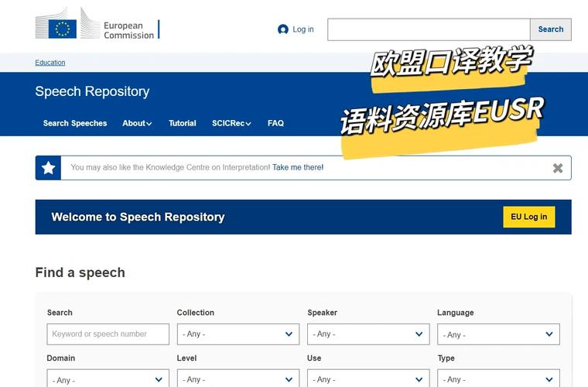Image resolution: width=588 pixels, height=387 pixels.
Task: Click the Take me there! link
Action: coord(298,167)
